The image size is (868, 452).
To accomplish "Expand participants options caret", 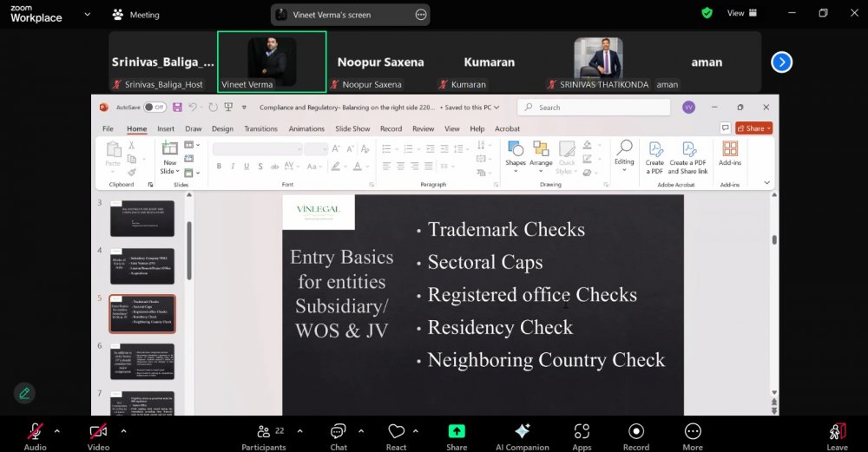I will (300, 430).
